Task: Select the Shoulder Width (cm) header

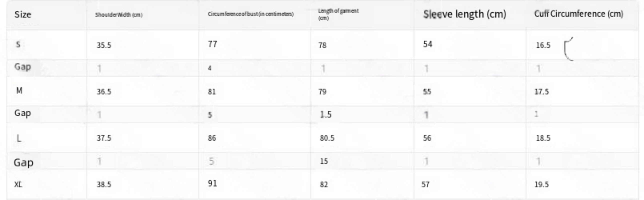Action: click(x=119, y=15)
